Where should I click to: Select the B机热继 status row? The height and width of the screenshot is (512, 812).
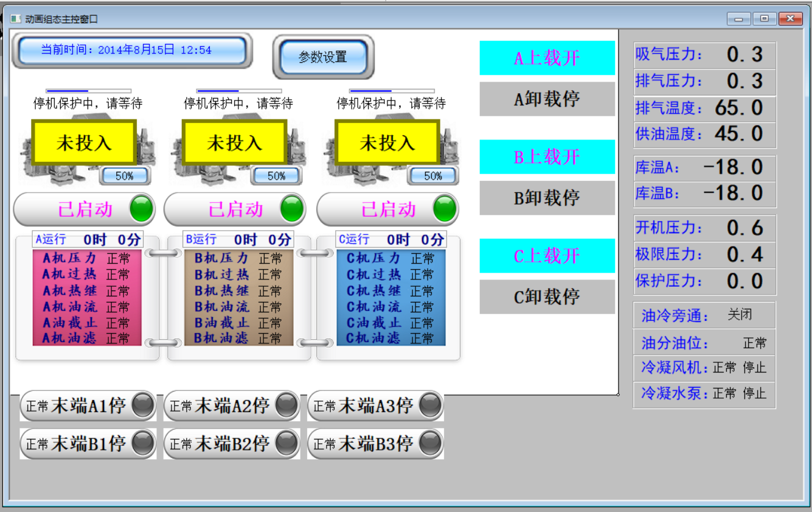pyautogui.click(x=239, y=291)
